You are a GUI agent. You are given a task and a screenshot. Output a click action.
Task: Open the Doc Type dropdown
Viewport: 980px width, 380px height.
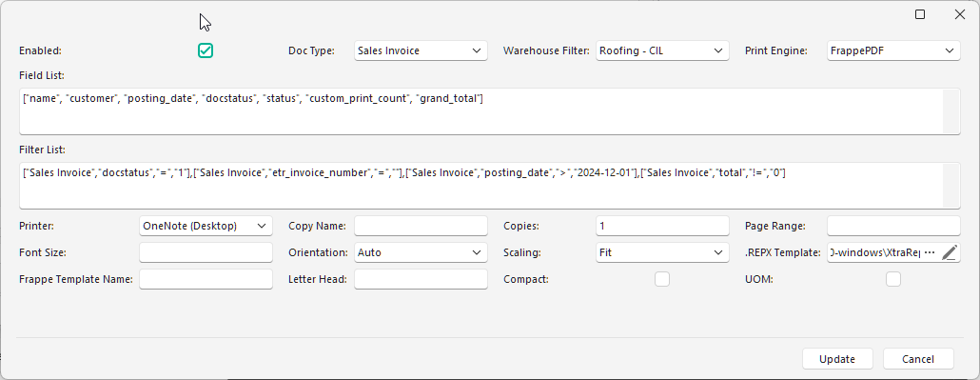[x=421, y=50]
